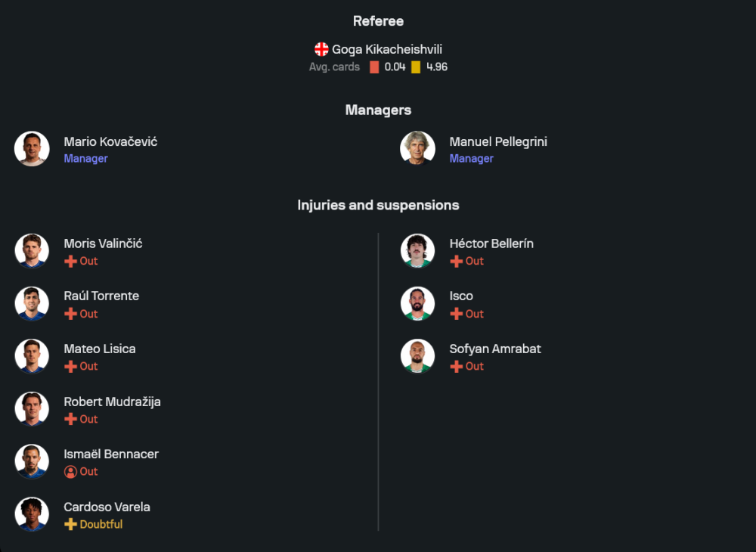Viewport: 756px width, 552px height.
Task: Click the Manager label under Mario Kovačević
Action: coord(85,159)
